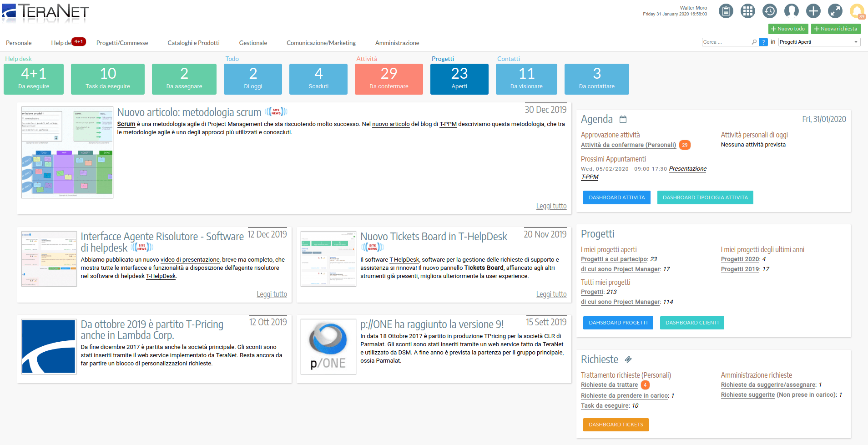Open the apps grid icon in header
Screen dimensions: 868x445
(748, 11)
